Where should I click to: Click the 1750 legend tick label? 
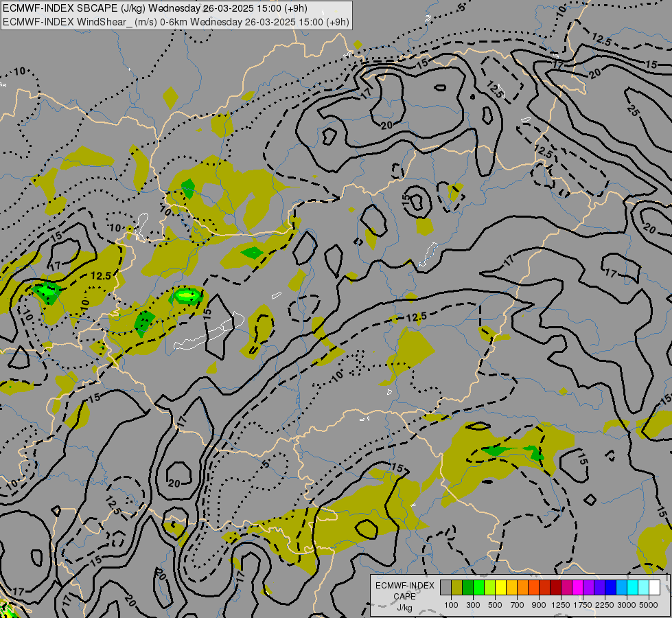[x=583, y=605]
